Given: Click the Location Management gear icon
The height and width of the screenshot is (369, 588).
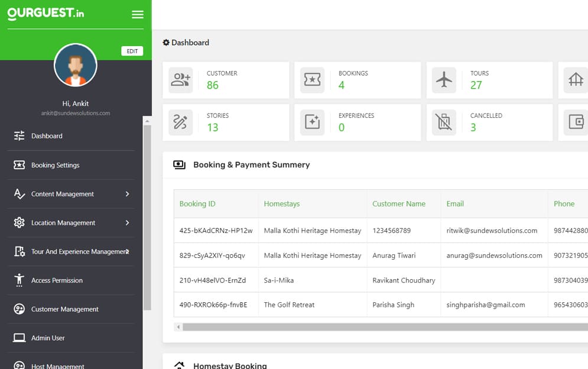Looking at the screenshot, I should 19,222.
